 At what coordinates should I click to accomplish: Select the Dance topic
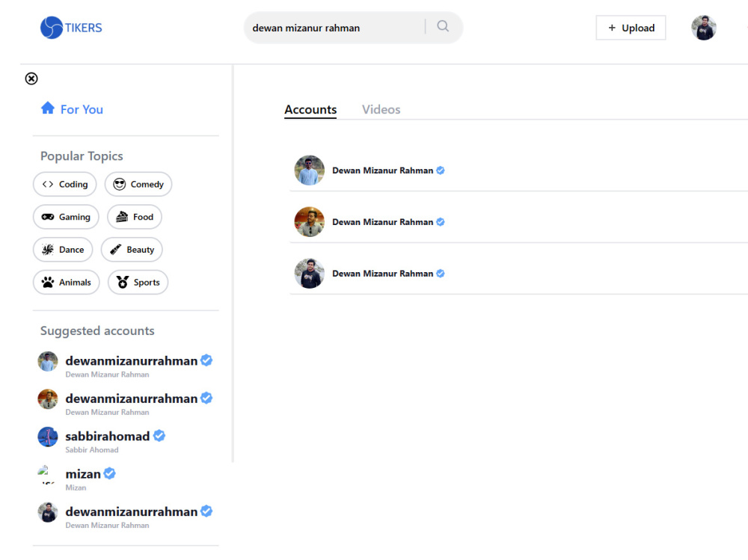pyautogui.click(x=63, y=250)
